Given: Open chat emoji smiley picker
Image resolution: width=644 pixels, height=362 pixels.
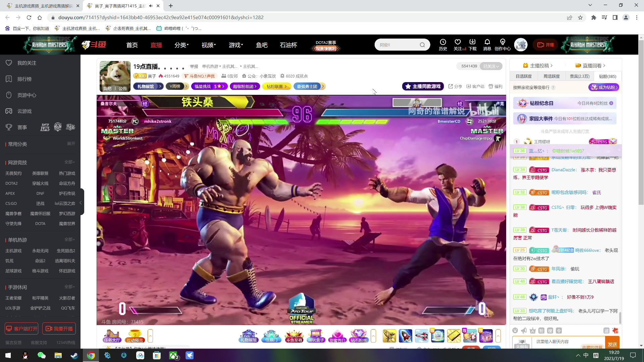Looking at the screenshot, I should click(x=515, y=330).
